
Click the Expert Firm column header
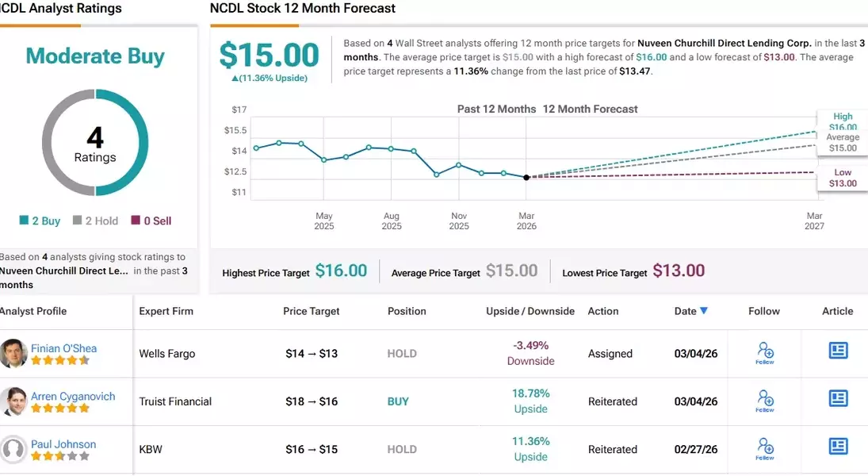pyautogui.click(x=166, y=311)
